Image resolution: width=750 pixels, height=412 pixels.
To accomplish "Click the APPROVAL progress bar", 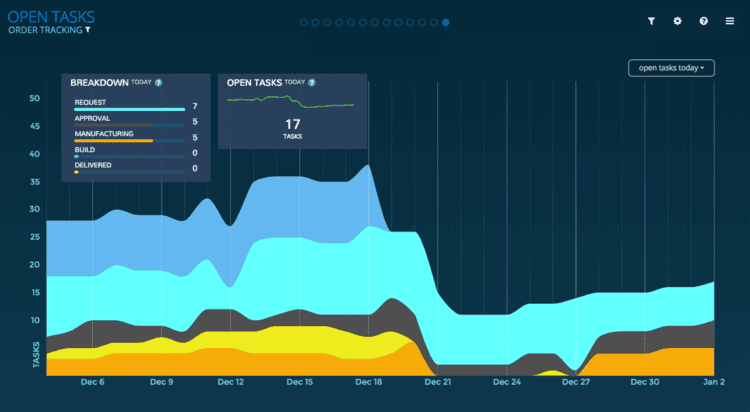I will click(x=130, y=125).
